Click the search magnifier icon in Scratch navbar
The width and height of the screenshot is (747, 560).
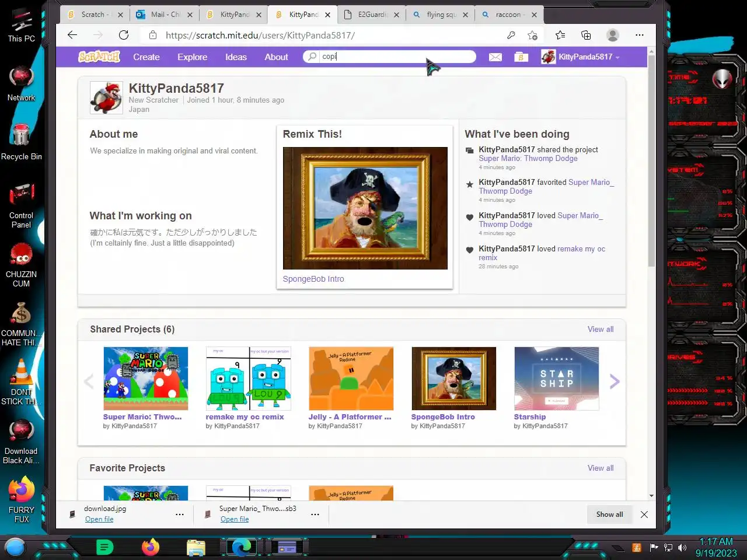pos(312,57)
